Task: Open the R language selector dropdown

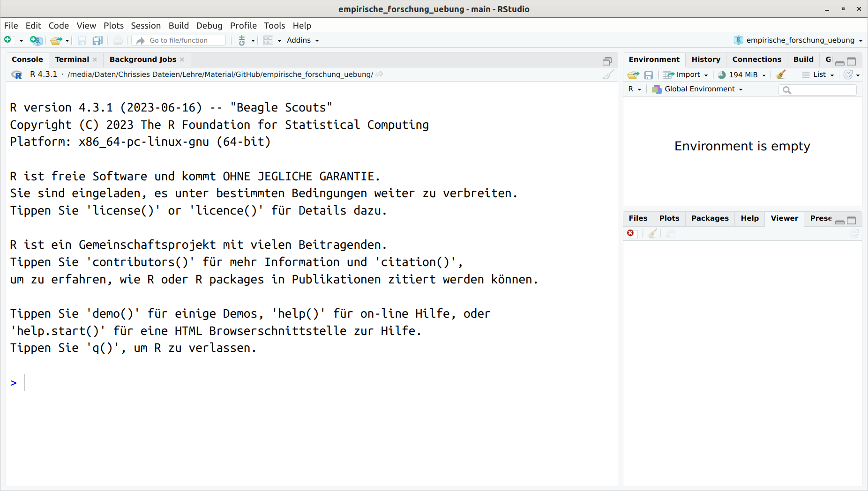Action: (x=635, y=89)
